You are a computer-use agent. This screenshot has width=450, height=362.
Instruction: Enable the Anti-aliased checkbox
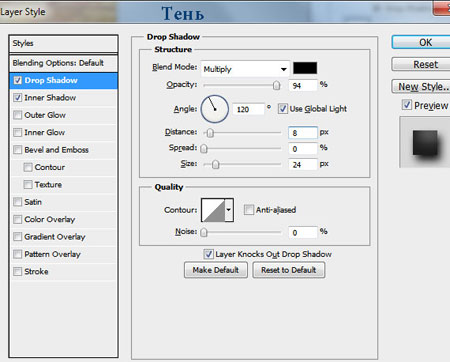click(x=248, y=210)
